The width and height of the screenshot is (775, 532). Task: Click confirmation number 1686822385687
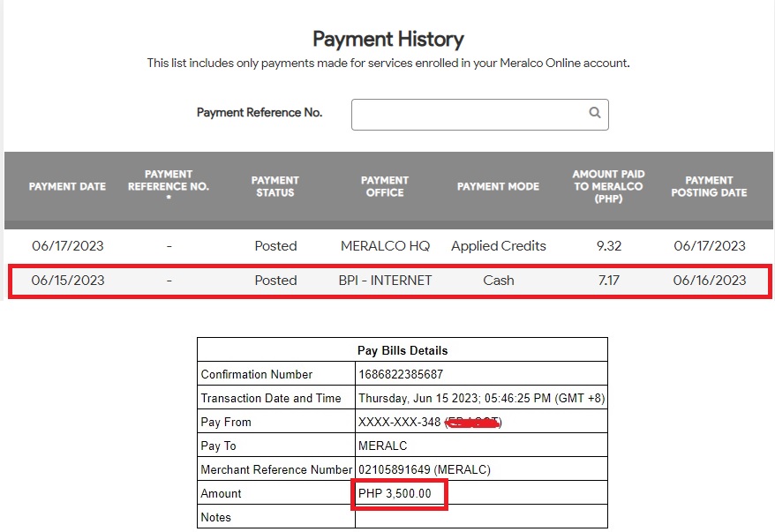coord(401,374)
